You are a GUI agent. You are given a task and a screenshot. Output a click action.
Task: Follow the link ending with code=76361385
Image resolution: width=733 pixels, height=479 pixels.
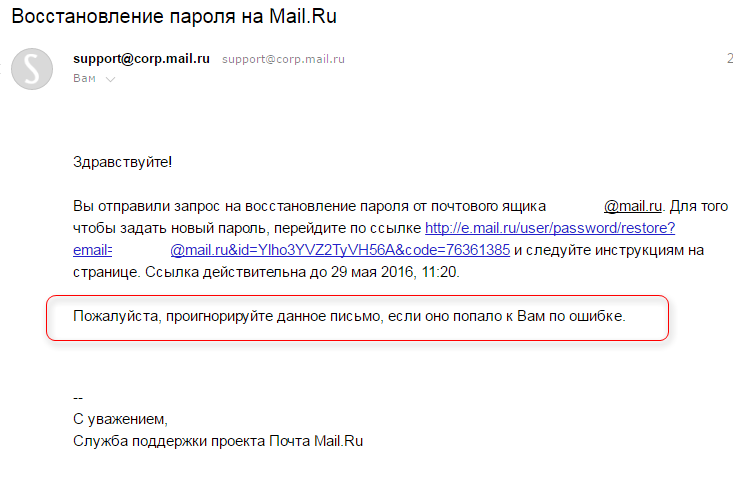point(340,250)
